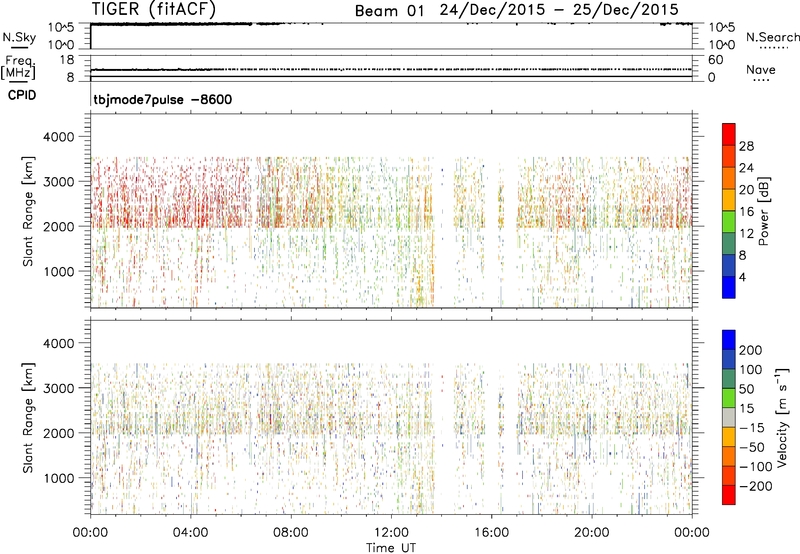Click the Time UT axis title
800x554 pixels.
click(x=391, y=547)
